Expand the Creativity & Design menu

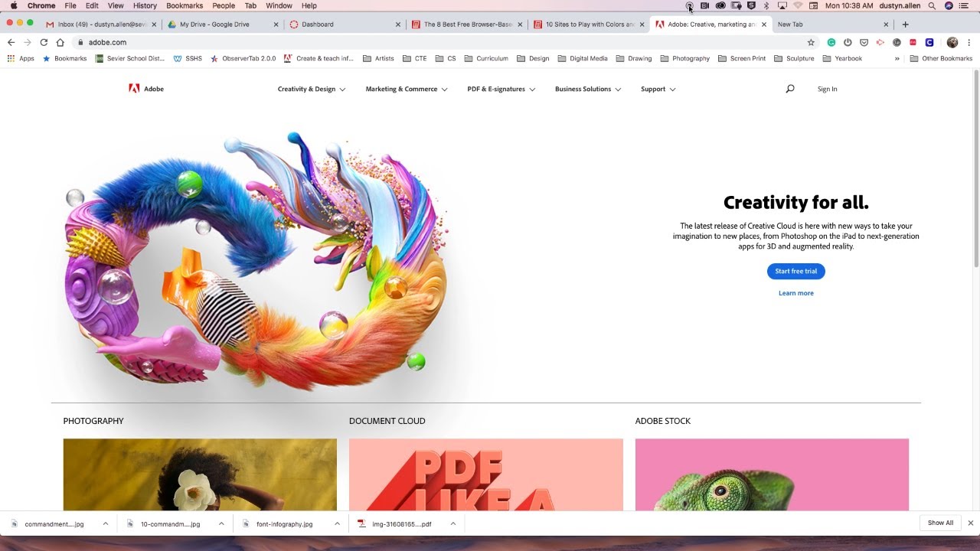[x=312, y=89]
